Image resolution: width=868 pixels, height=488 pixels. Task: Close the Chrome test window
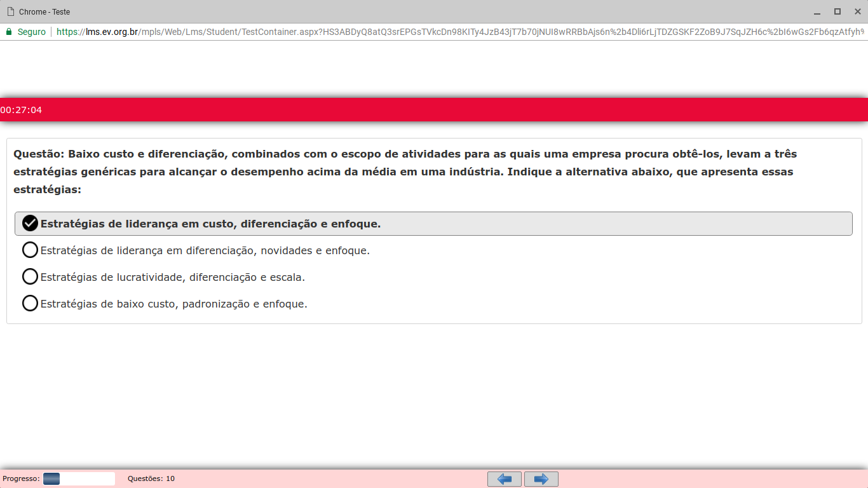(858, 11)
